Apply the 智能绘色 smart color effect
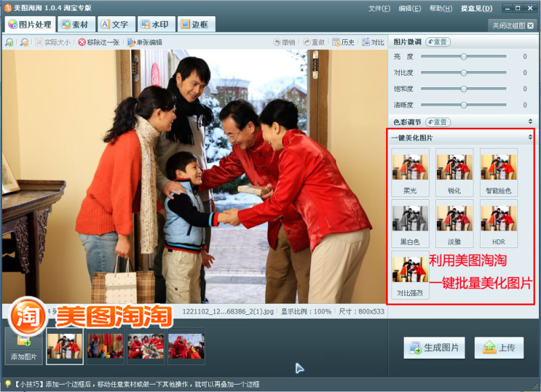Screen dimensions: 541x392 pyautogui.click(x=498, y=172)
